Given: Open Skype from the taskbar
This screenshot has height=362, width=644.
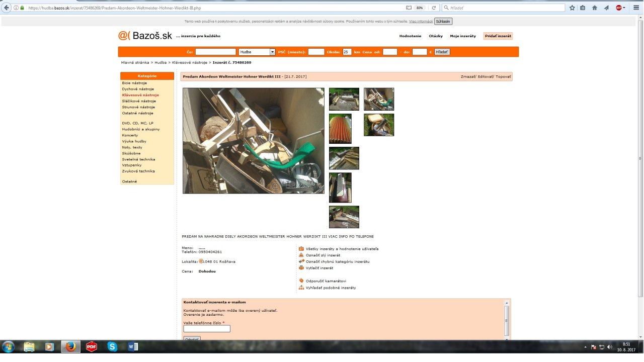Looking at the screenshot, I should 112,346.
